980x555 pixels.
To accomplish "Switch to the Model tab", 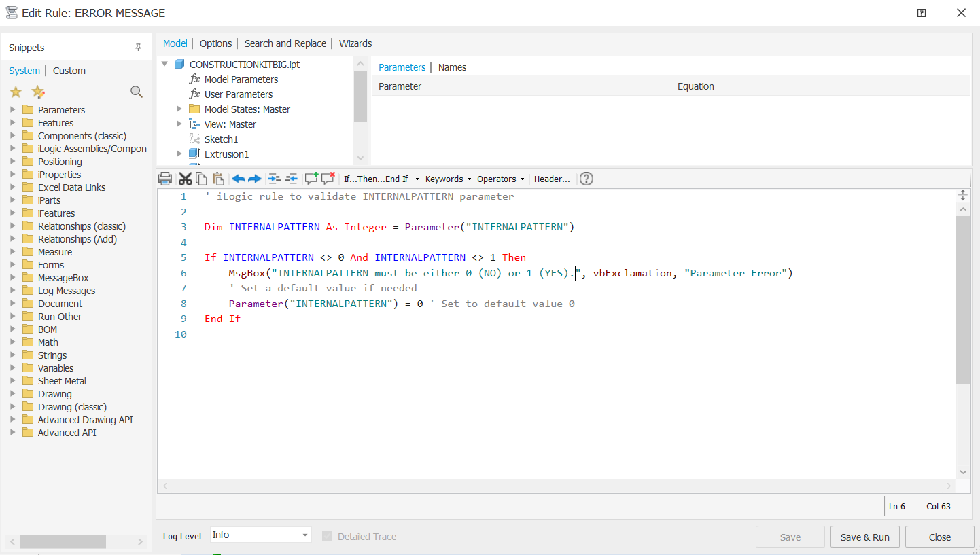I will pos(175,43).
